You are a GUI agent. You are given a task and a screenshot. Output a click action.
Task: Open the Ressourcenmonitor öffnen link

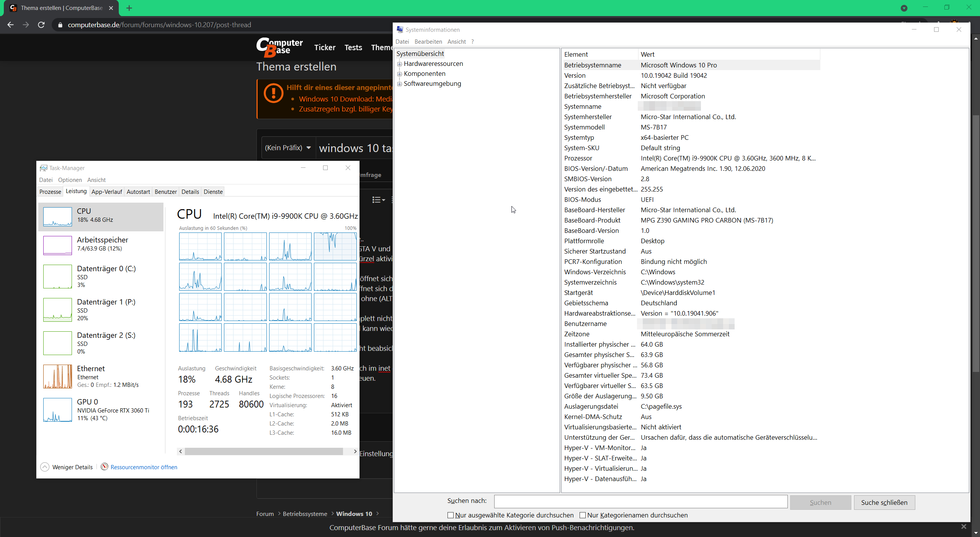click(144, 467)
